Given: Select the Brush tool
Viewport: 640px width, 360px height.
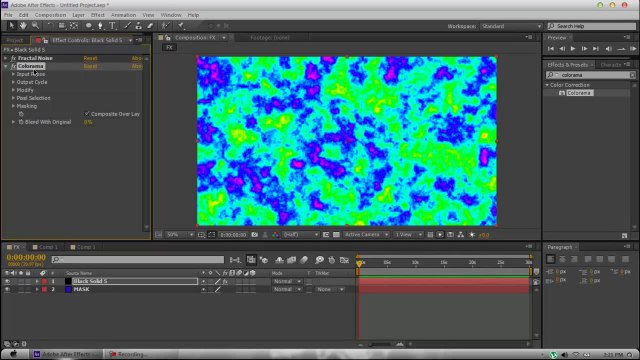Looking at the screenshot, I should 127,26.
